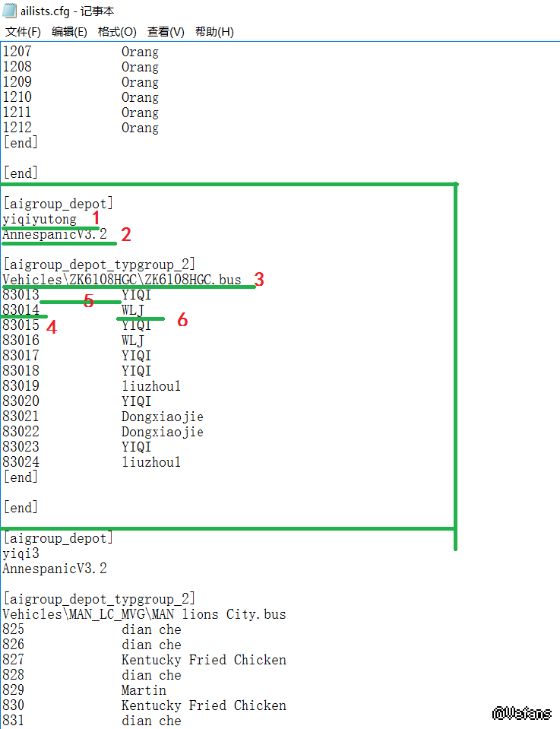Click vehicle number 830
560x729 pixels.
pyautogui.click(x=14, y=705)
